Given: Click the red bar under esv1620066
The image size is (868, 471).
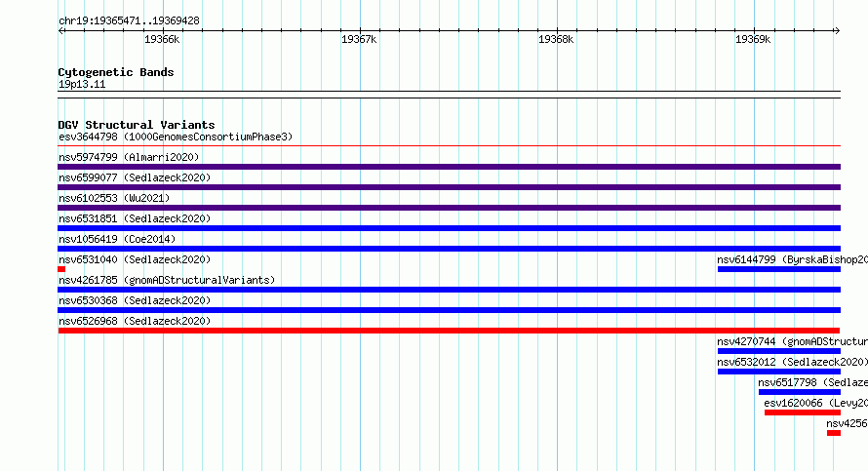Looking at the screenshot, I should click(x=803, y=412).
